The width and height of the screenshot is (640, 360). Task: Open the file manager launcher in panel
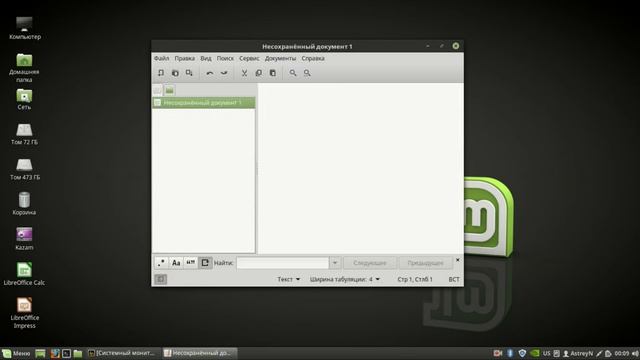78,353
